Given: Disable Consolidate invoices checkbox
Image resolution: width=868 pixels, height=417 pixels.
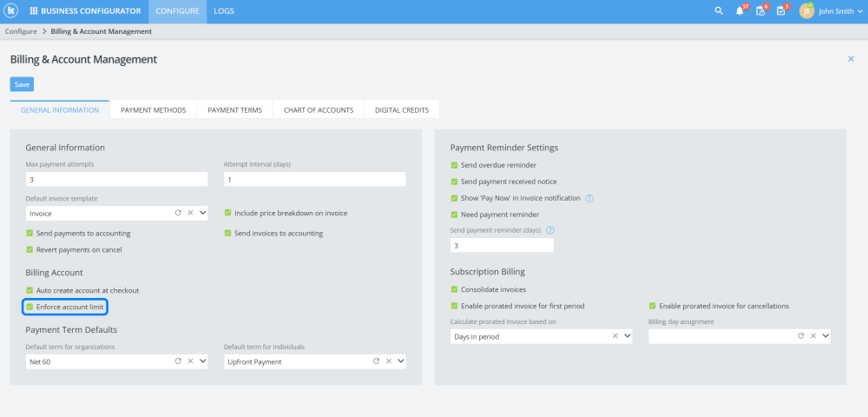Looking at the screenshot, I should [454, 289].
